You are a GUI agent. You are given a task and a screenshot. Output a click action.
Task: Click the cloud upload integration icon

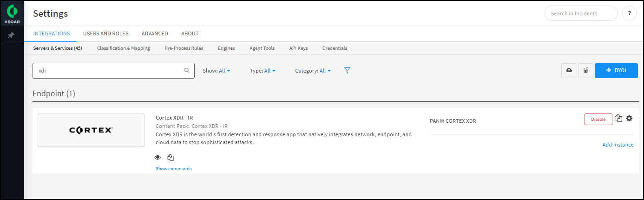point(569,70)
